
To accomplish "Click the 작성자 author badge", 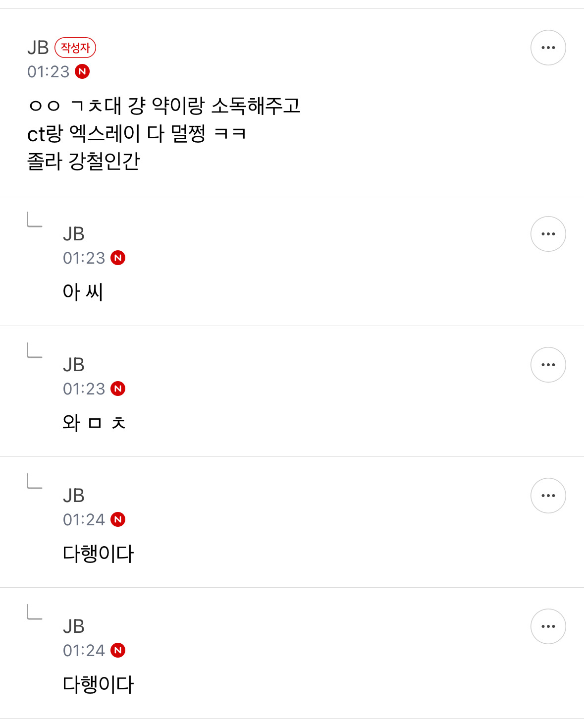I will pyautogui.click(x=75, y=48).
